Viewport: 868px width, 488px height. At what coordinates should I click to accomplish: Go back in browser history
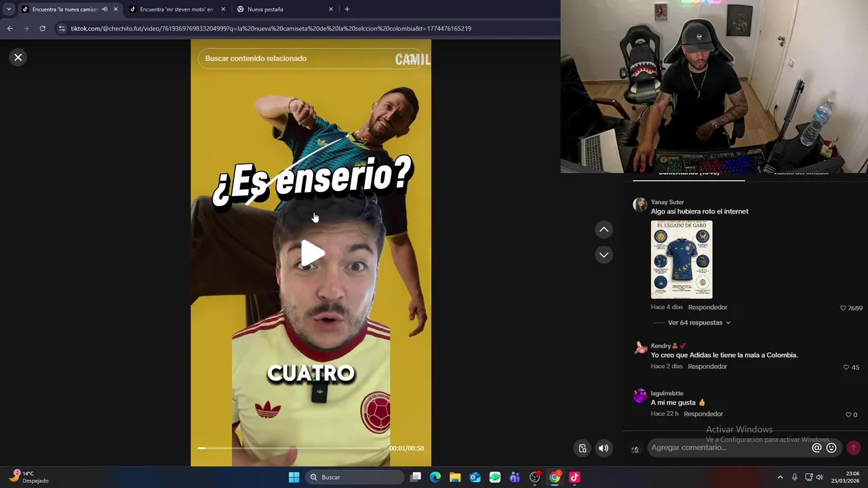tap(9, 28)
